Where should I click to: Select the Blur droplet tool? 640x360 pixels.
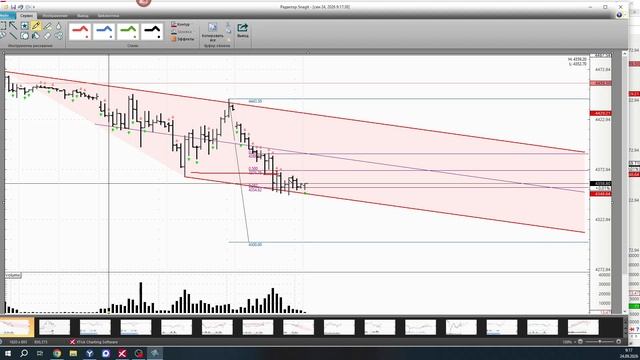pyautogui.click(x=59, y=26)
